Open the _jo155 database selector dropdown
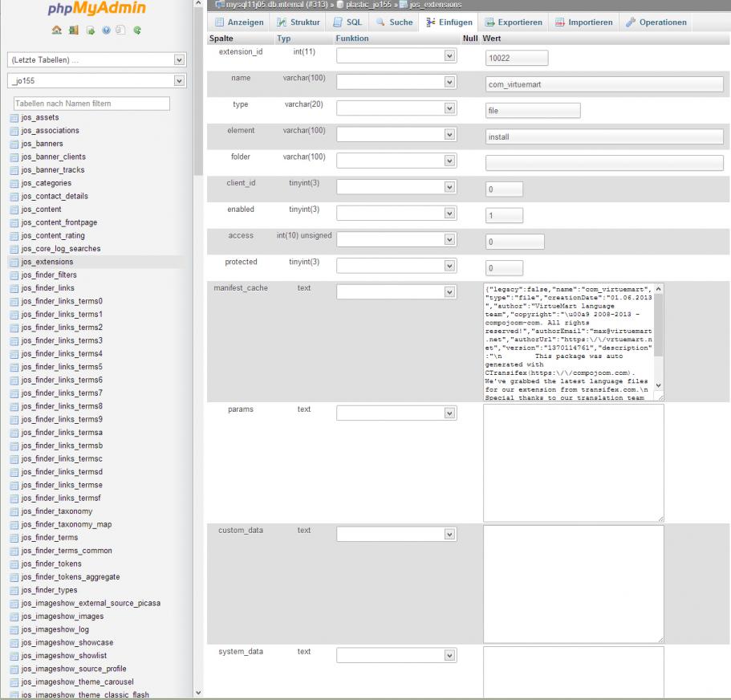The image size is (731, 700). pyautogui.click(x=95, y=80)
